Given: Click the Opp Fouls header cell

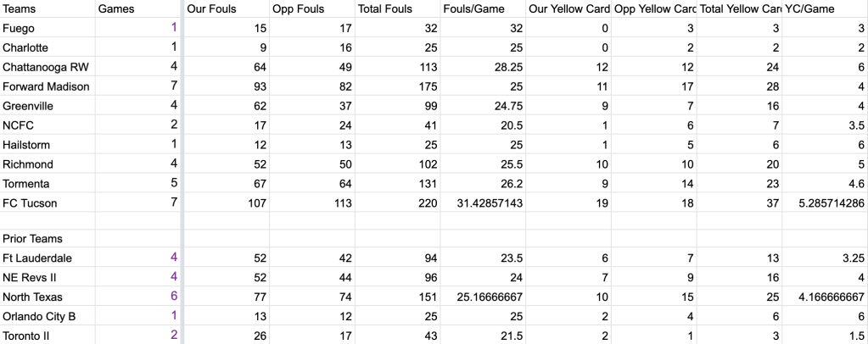Looking at the screenshot, I should (x=299, y=8).
